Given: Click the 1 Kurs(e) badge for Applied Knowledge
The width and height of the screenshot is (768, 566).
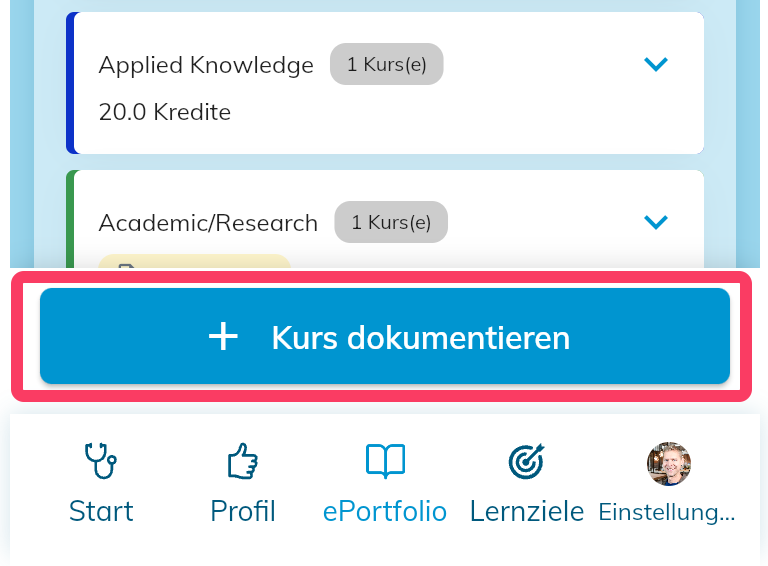Looking at the screenshot, I should click(x=386, y=64).
